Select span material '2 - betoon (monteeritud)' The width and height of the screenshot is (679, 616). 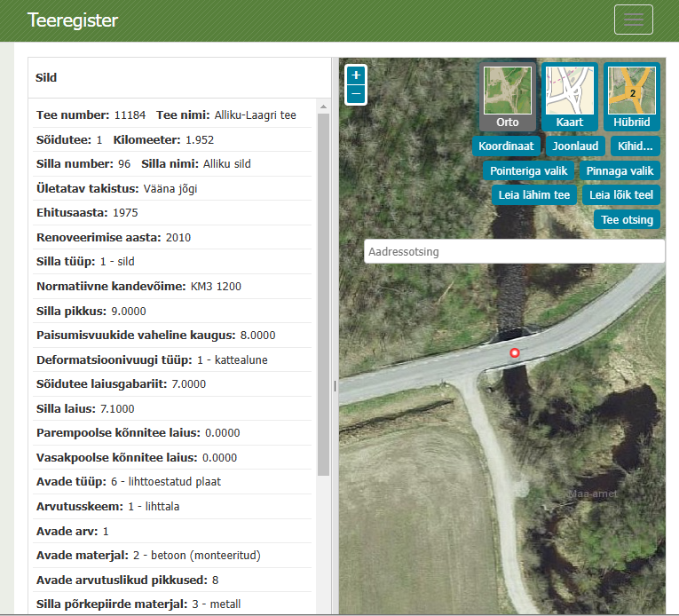pyautogui.click(x=196, y=556)
